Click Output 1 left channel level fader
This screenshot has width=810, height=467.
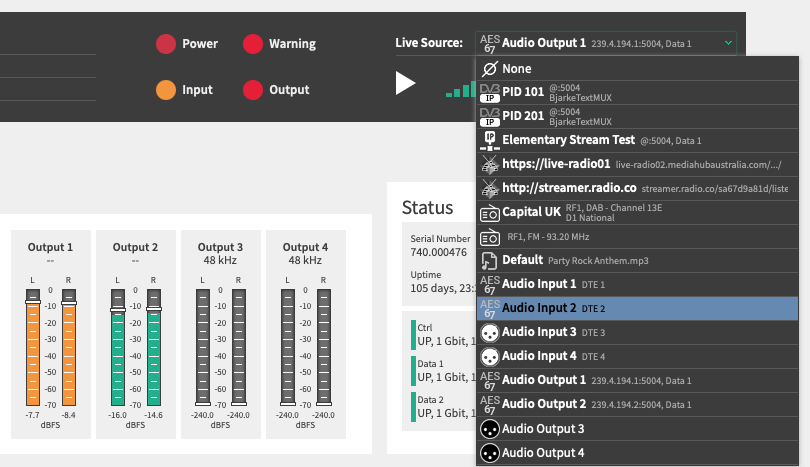pos(32,301)
